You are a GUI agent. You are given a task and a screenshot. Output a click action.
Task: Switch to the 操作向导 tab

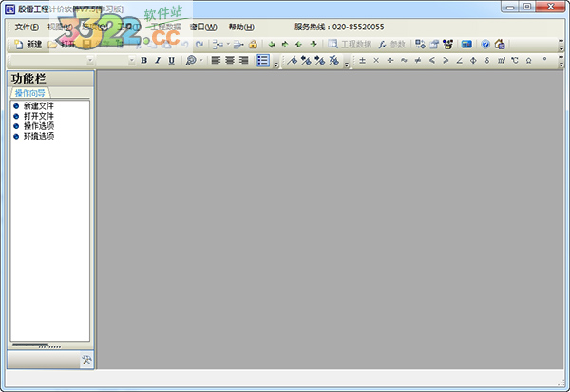30,93
